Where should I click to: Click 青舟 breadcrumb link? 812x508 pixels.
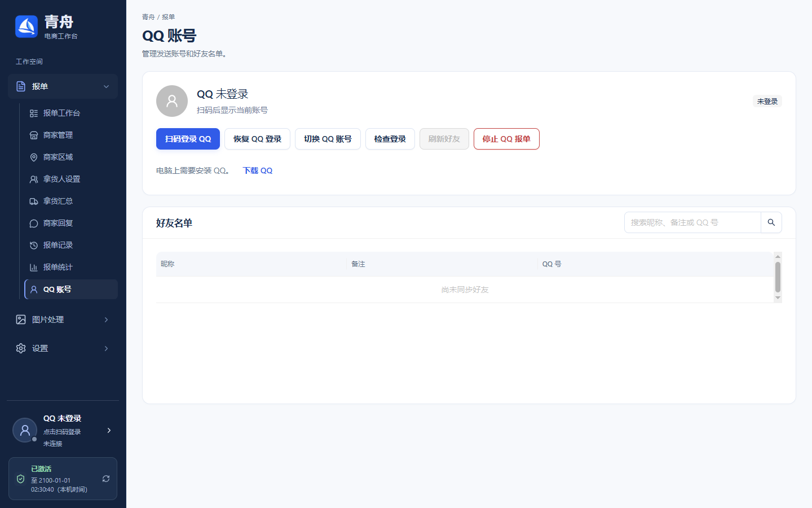point(148,17)
